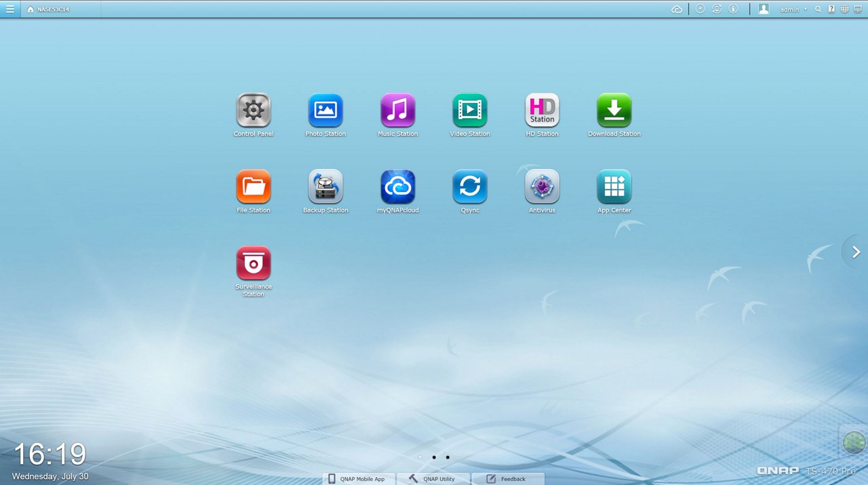This screenshot has height=485, width=868.
Task: View event notifications via the info icon
Action: pos(733,9)
